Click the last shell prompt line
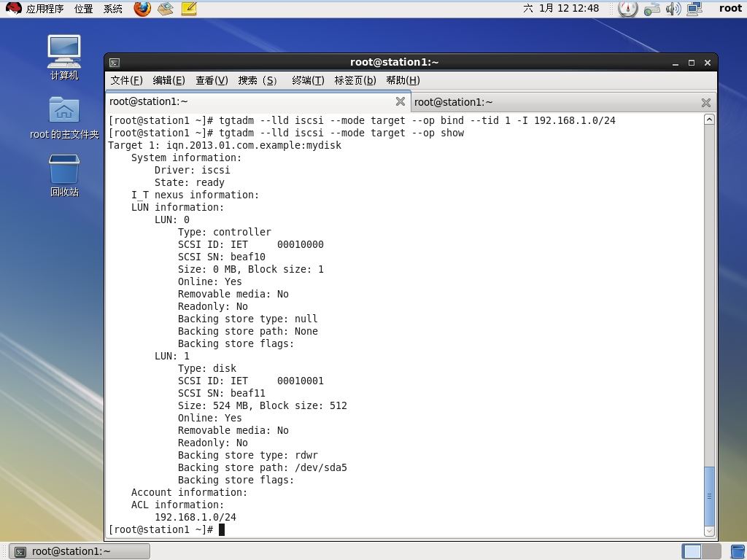Image resolution: width=747 pixels, height=560 pixels. 166,529
